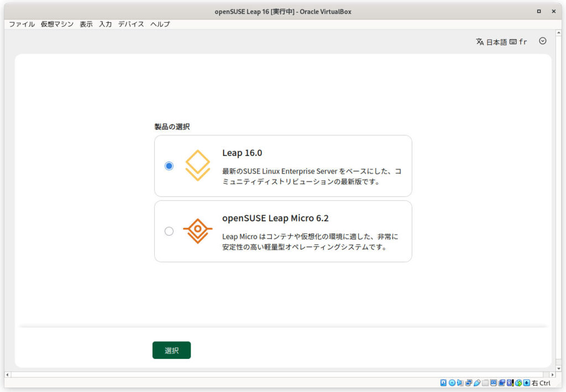This screenshot has height=392, width=566.
Task: Click the Leap 16.0 title text
Action: click(242, 153)
